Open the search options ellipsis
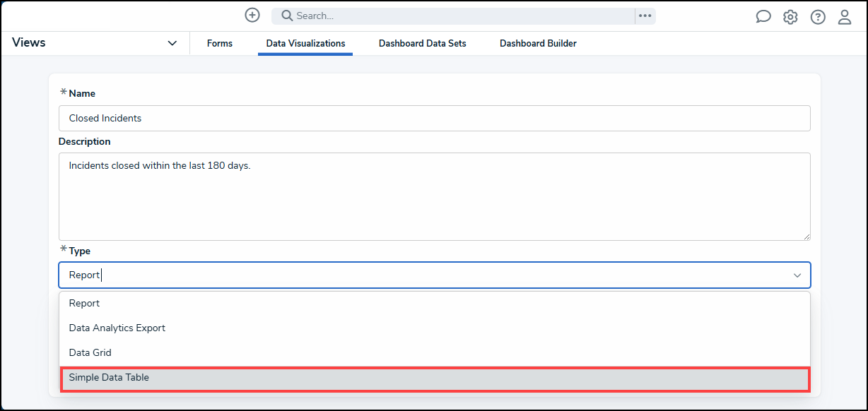This screenshot has width=868, height=411. [x=645, y=16]
